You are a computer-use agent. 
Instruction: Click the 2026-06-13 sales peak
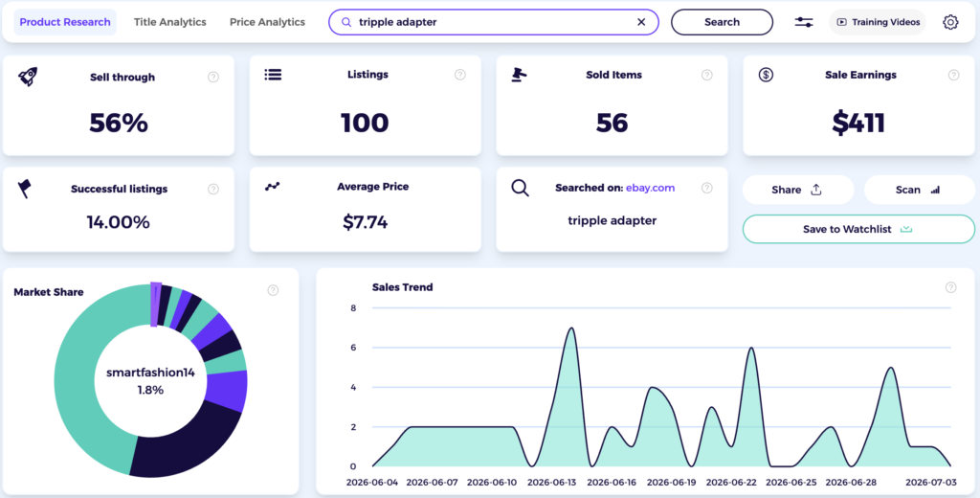(571, 328)
